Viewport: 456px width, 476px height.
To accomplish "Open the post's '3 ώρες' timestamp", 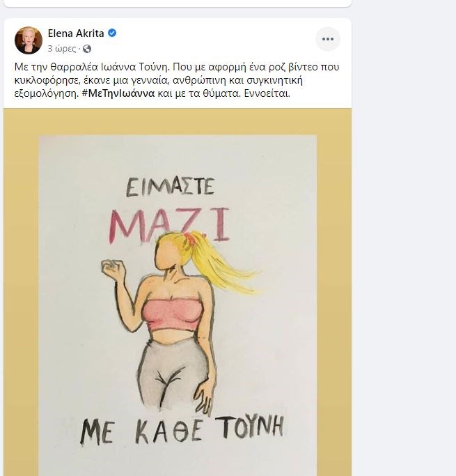I will coord(62,49).
